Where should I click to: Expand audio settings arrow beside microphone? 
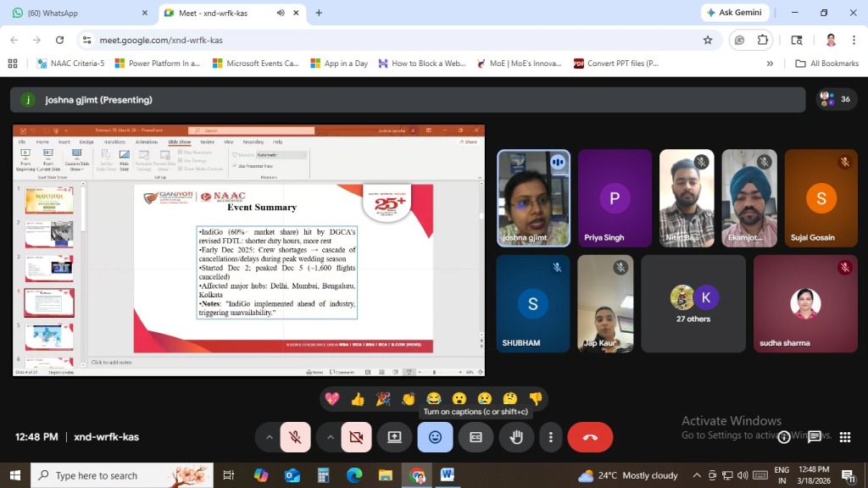tap(270, 437)
